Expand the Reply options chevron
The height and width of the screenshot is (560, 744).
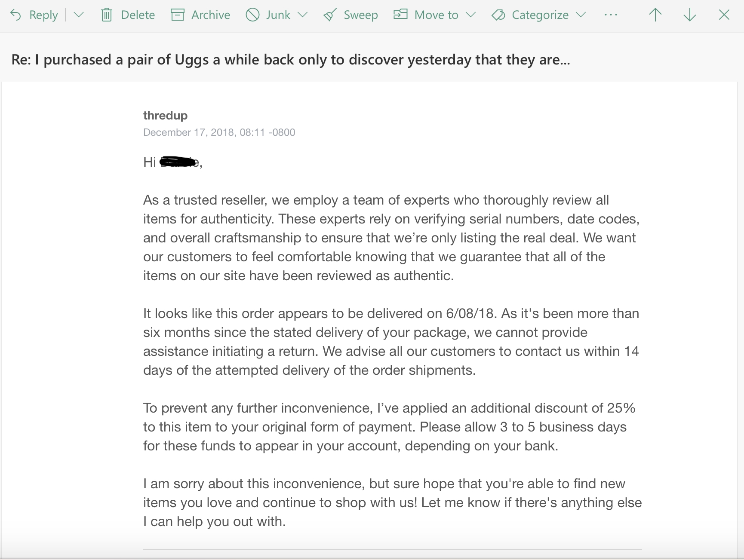click(78, 15)
